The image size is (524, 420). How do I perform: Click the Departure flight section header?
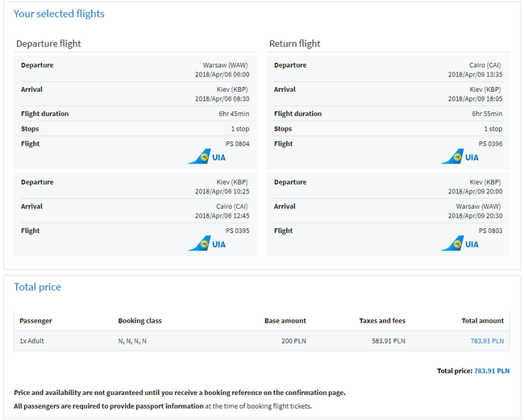point(49,44)
